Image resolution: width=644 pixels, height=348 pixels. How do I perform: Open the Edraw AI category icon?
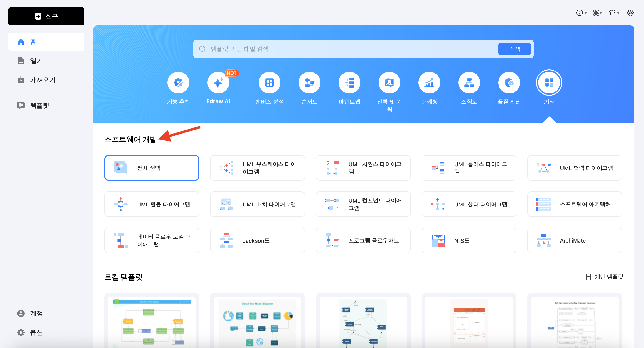(x=218, y=83)
